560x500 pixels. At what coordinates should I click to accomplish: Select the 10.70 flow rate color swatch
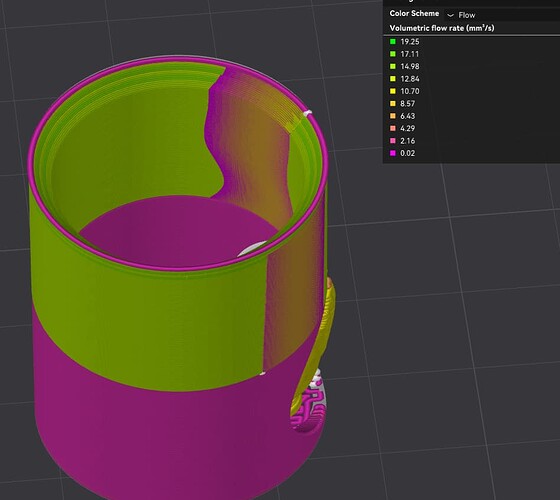pos(393,91)
